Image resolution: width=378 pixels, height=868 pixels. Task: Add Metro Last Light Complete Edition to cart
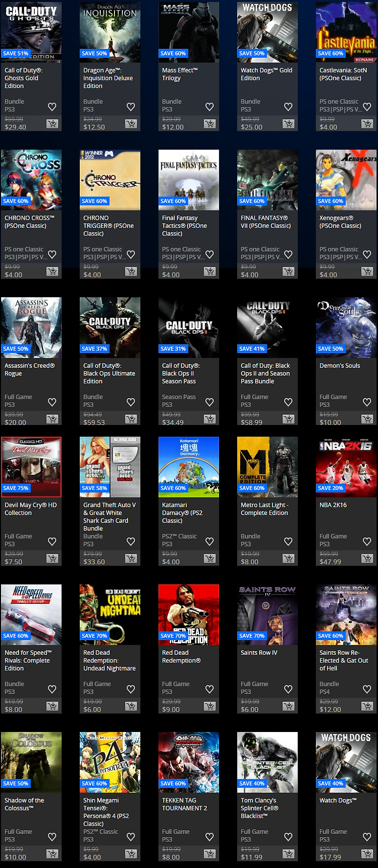coord(289,559)
